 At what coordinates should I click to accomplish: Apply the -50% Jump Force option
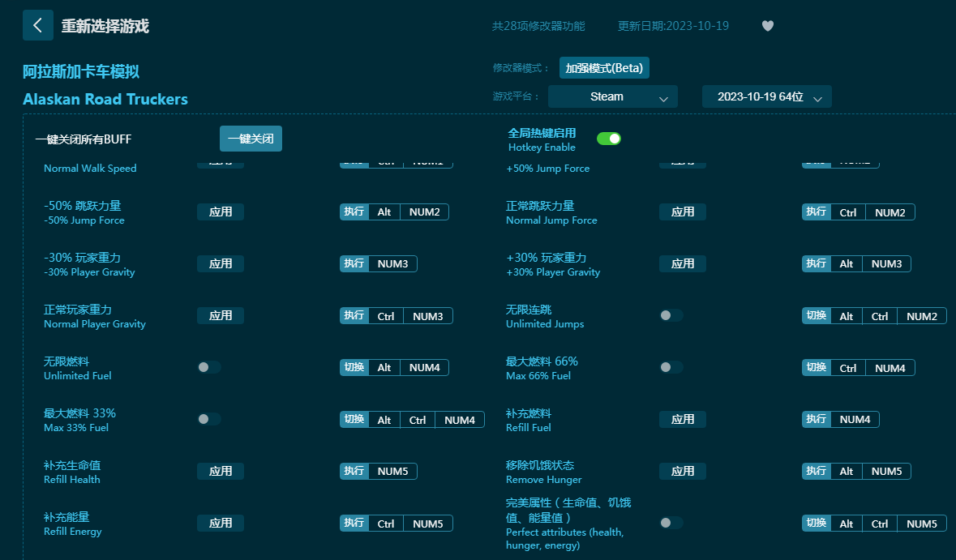click(x=221, y=212)
